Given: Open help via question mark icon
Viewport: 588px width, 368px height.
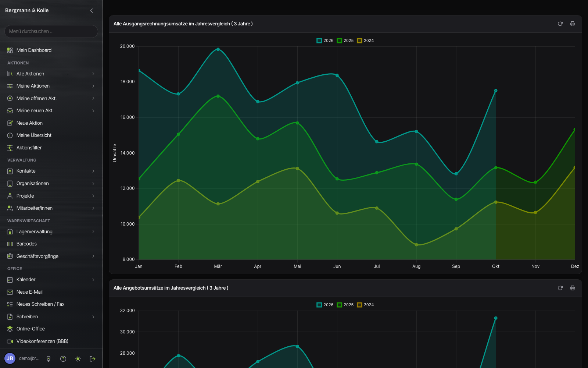Looking at the screenshot, I should pos(63,359).
